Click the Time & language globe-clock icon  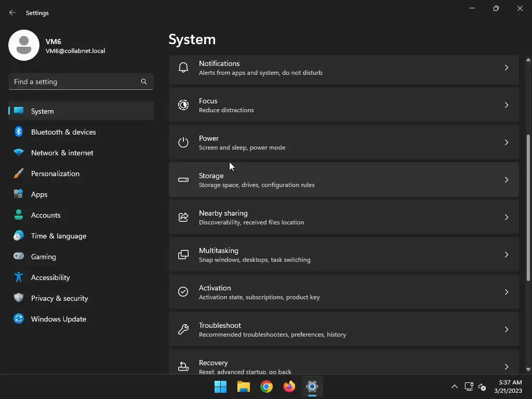[19, 235]
